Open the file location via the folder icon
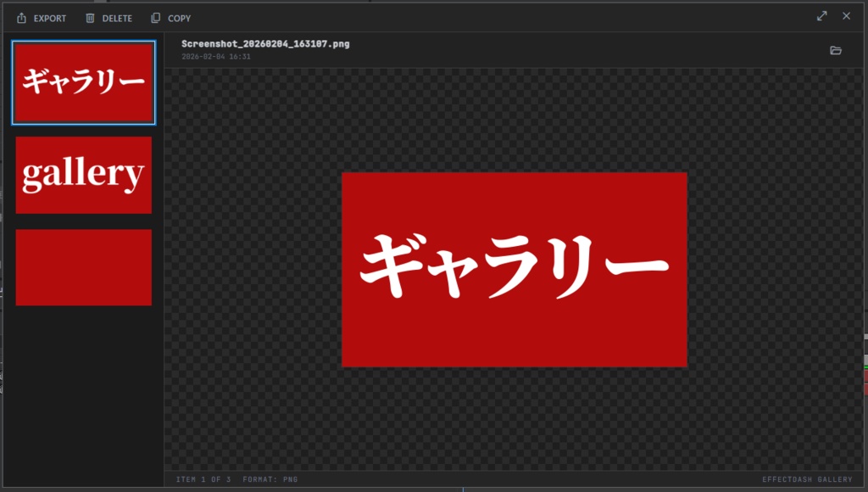The width and height of the screenshot is (868, 492). pos(836,51)
